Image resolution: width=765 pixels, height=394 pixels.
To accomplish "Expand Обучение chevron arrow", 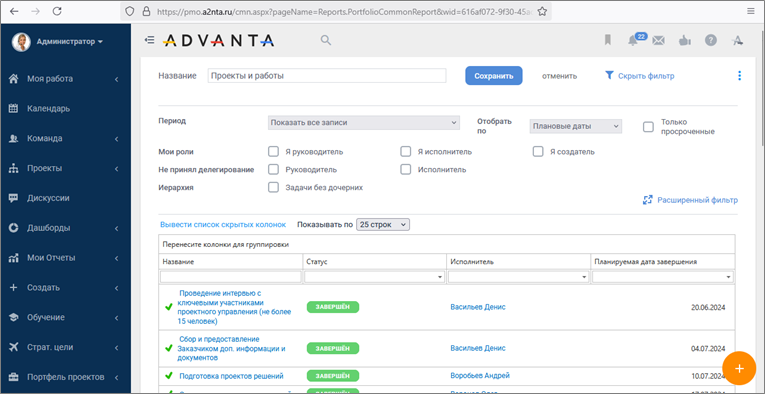I will 117,317.
